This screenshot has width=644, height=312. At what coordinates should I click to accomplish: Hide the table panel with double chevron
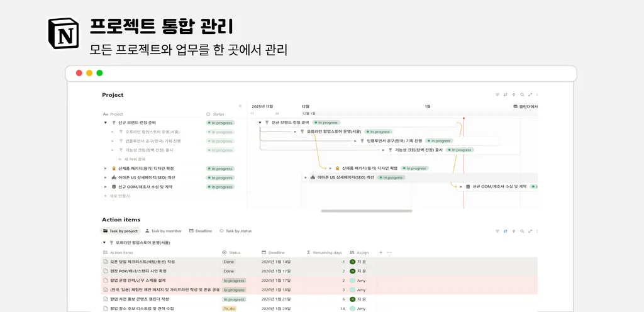point(240,106)
